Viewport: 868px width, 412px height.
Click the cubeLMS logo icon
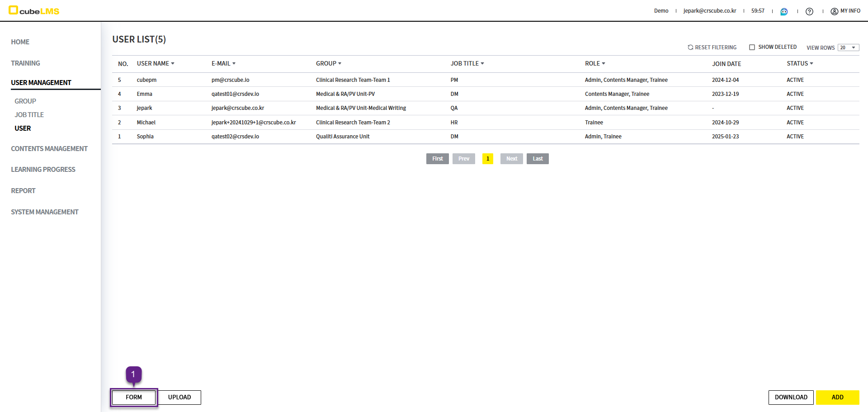pos(14,10)
